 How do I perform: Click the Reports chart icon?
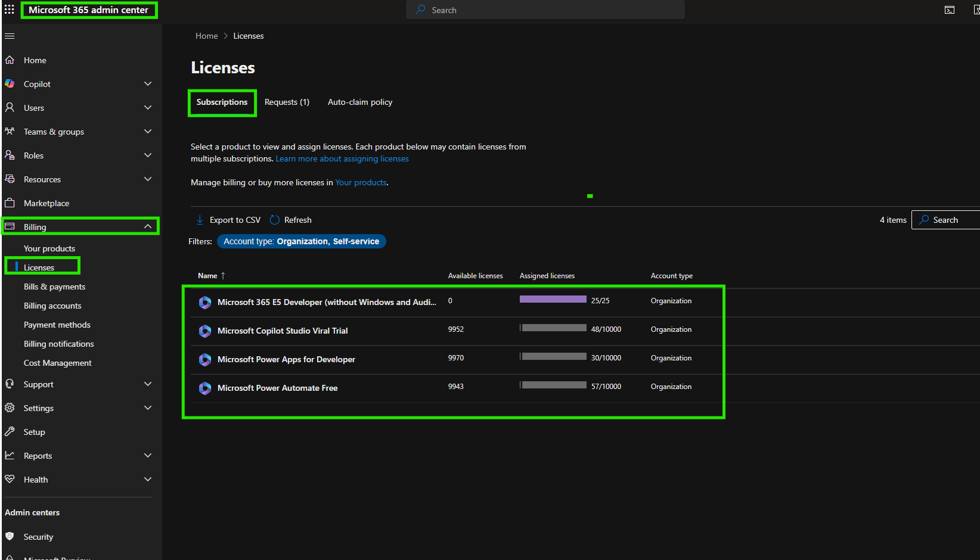[x=10, y=456]
